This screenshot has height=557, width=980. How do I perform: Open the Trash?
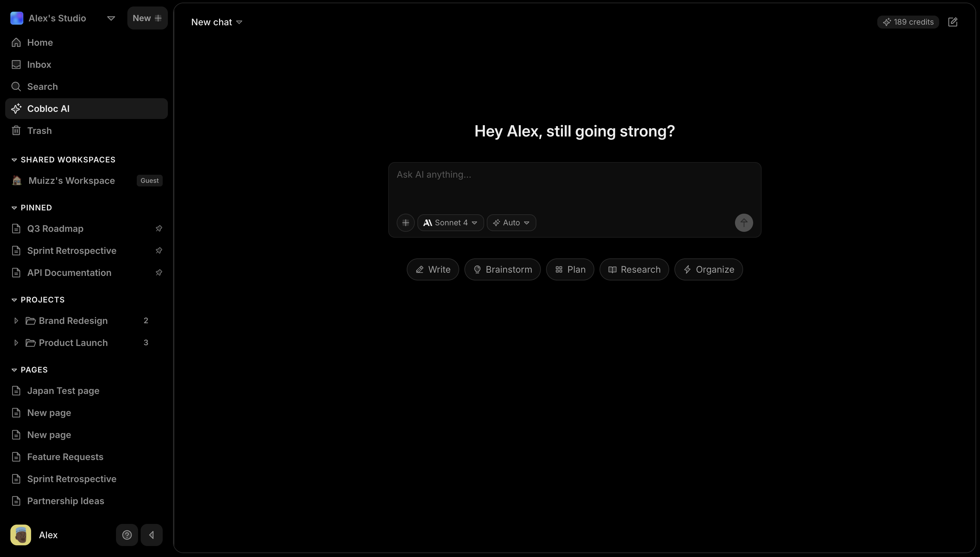(40, 130)
